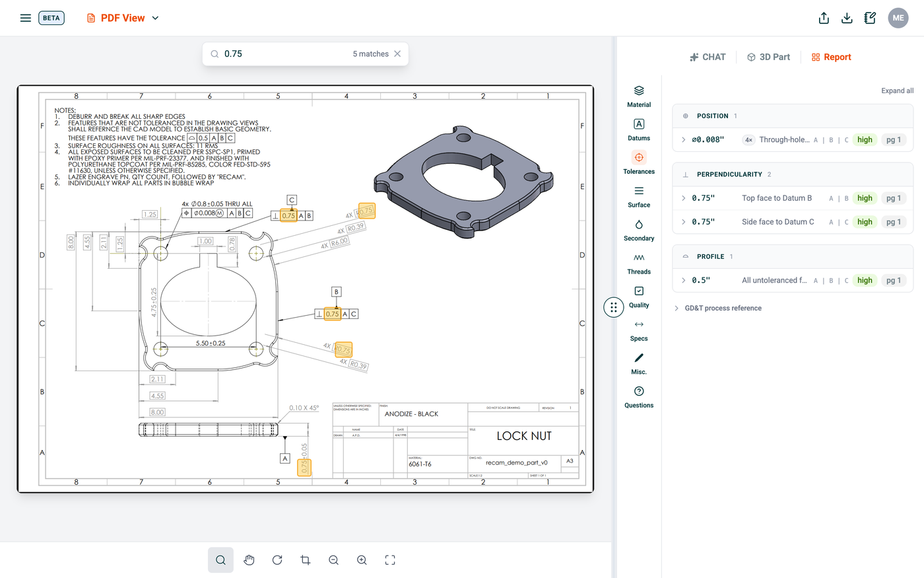Open the hamburger main menu

[26, 18]
